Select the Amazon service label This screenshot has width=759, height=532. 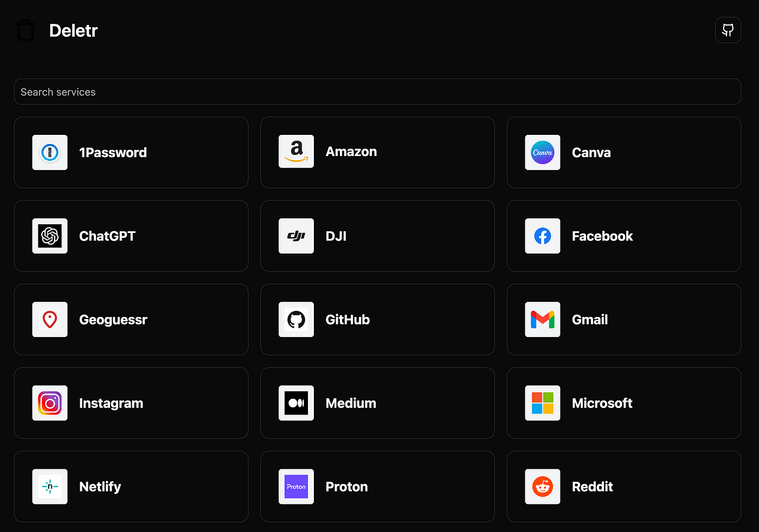pyautogui.click(x=351, y=152)
